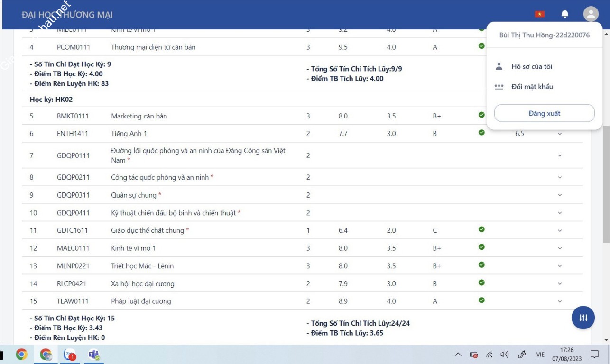This screenshot has height=364, width=610.
Task: Open the user avatar account icon
Action: 591,14
